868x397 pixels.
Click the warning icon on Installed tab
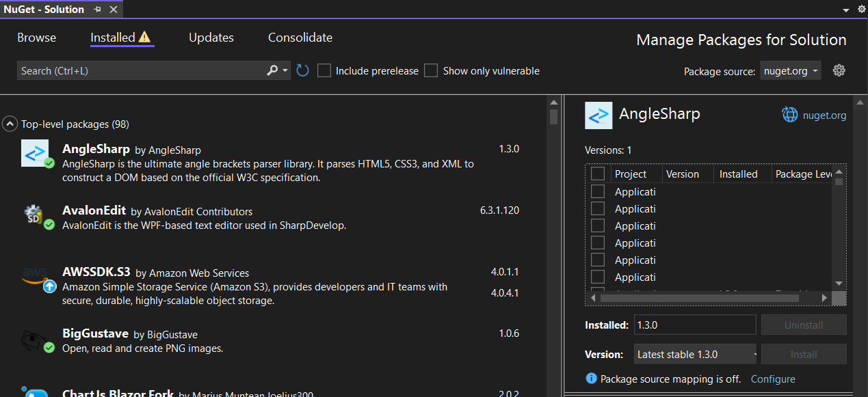pos(144,38)
